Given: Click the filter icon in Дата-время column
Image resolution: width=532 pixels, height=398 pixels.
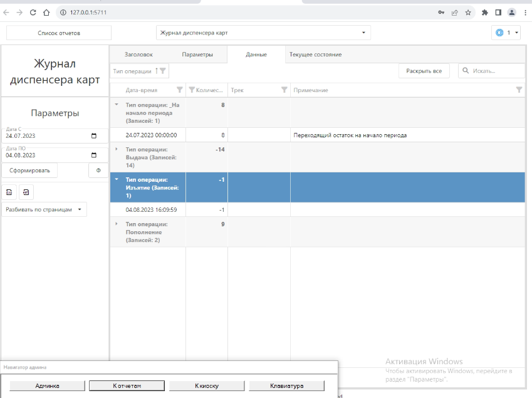Looking at the screenshot, I should point(179,90).
